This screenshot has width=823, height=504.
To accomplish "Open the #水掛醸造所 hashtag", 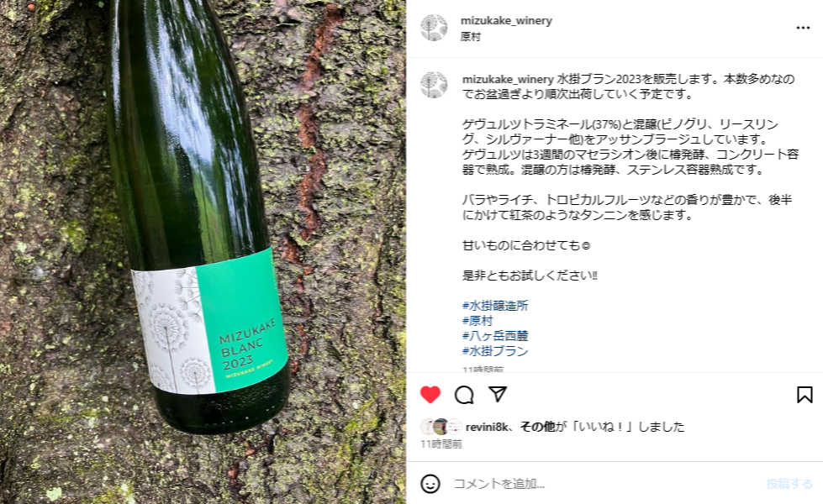I will pos(495,306).
